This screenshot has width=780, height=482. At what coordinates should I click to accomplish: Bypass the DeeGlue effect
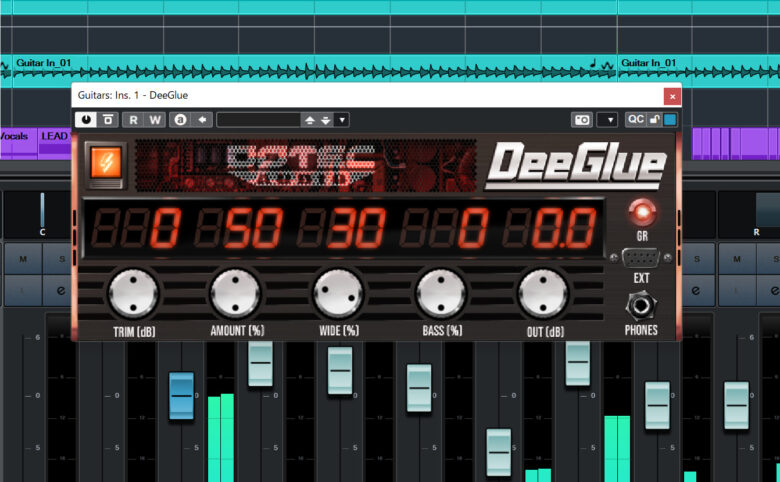coord(108,119)
